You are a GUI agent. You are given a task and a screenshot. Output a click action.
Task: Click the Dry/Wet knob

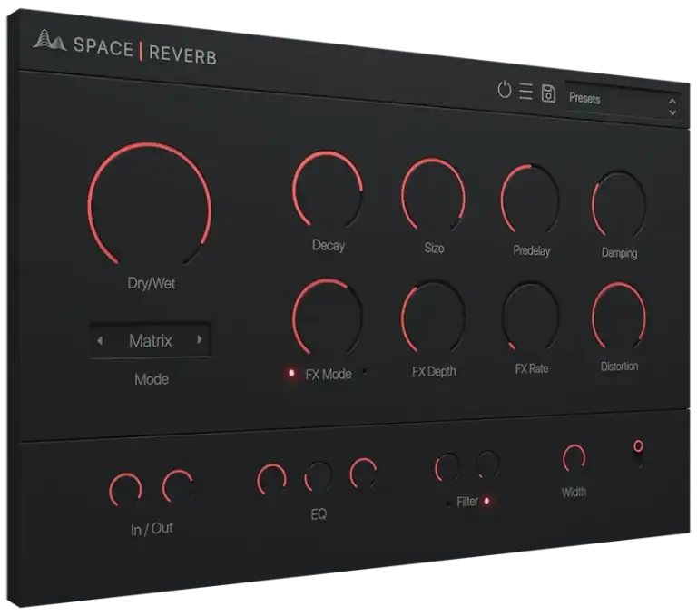pyautogui.click(x=150, y=204)
